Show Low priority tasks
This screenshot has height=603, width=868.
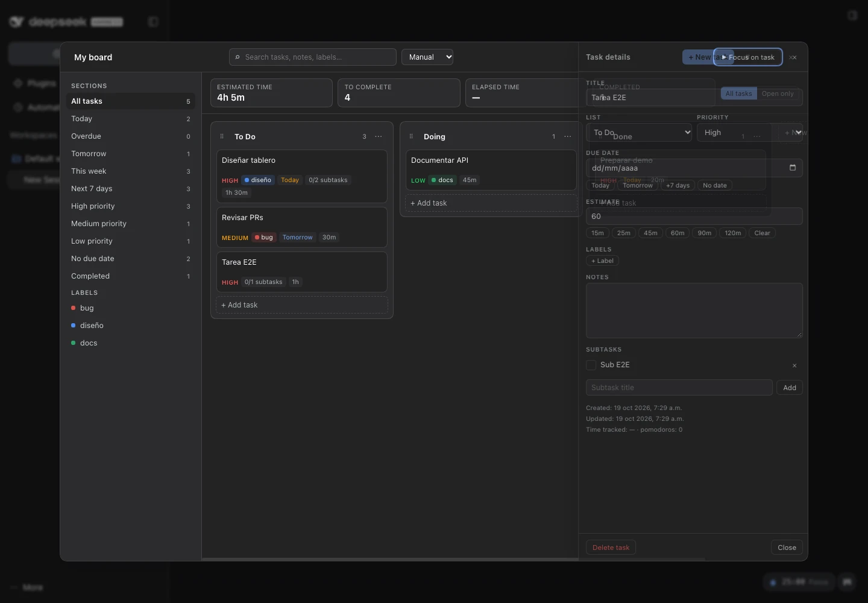click(x=131, y=241)
